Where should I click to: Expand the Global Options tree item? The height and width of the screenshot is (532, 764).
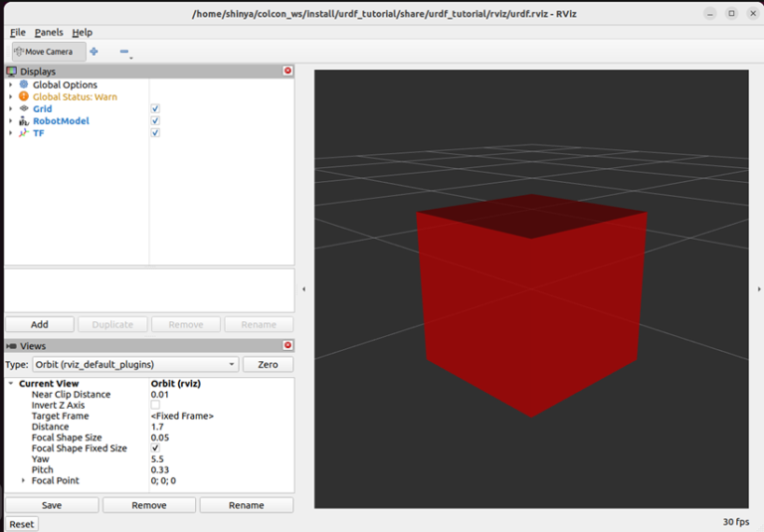click(11, 86)
